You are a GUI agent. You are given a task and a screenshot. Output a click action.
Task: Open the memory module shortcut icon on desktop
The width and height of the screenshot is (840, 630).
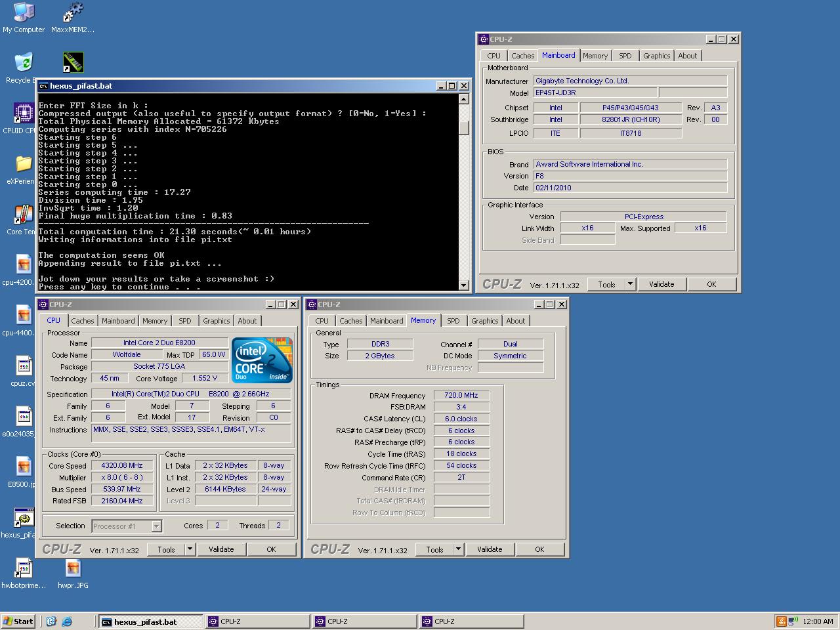73,62
